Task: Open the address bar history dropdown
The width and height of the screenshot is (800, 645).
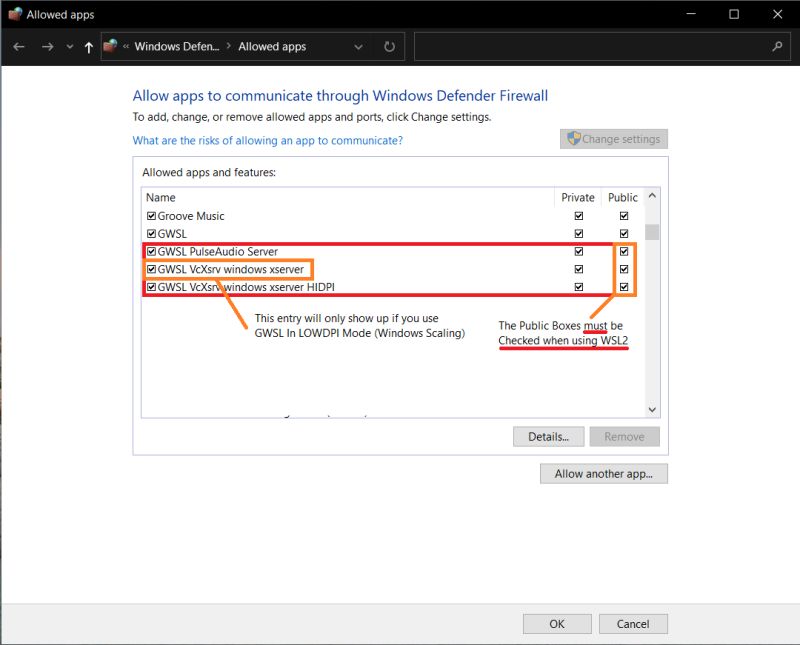Action: click(358, 47)
